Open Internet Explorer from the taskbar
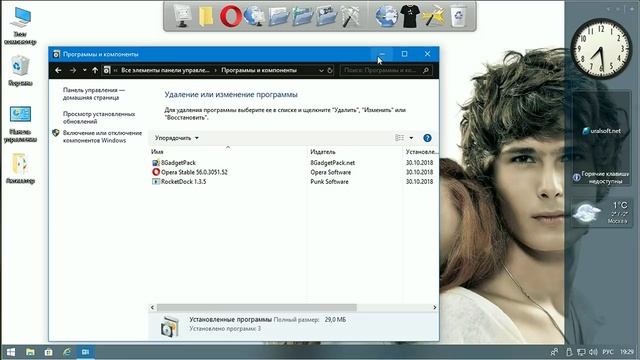This screenshot has height=360, width=640. [67, 352]
